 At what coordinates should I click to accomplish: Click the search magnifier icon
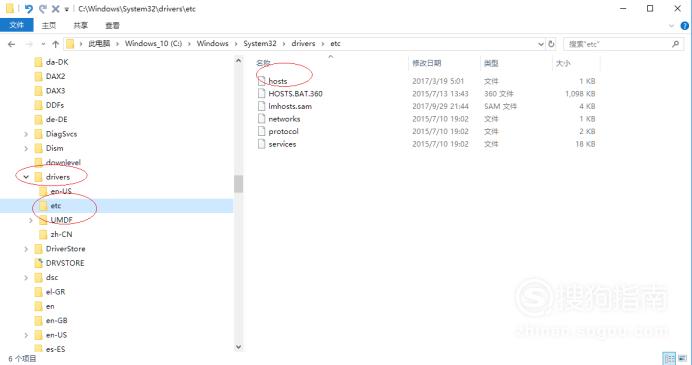pos(675,44)
